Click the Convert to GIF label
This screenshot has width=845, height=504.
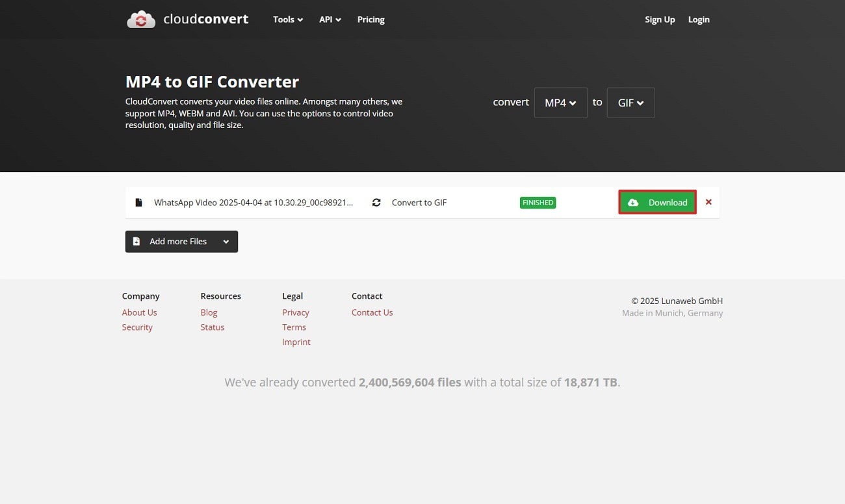(x=419, y=203)
